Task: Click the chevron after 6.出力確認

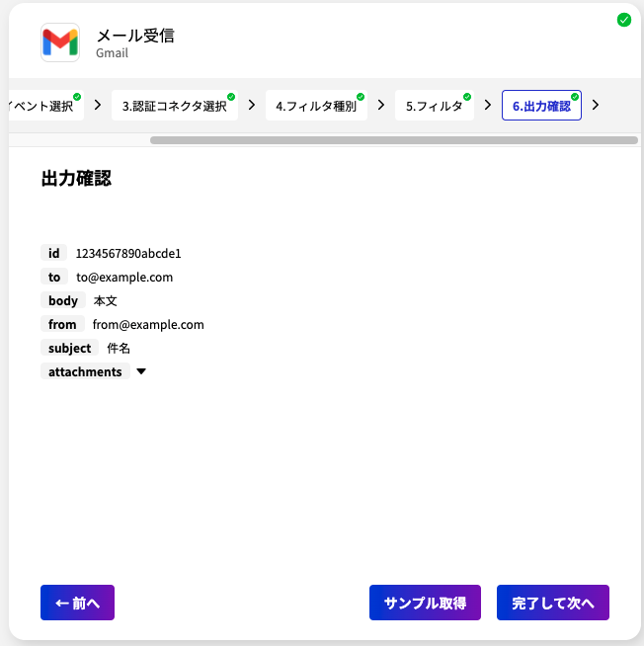Action: [596, 105]
